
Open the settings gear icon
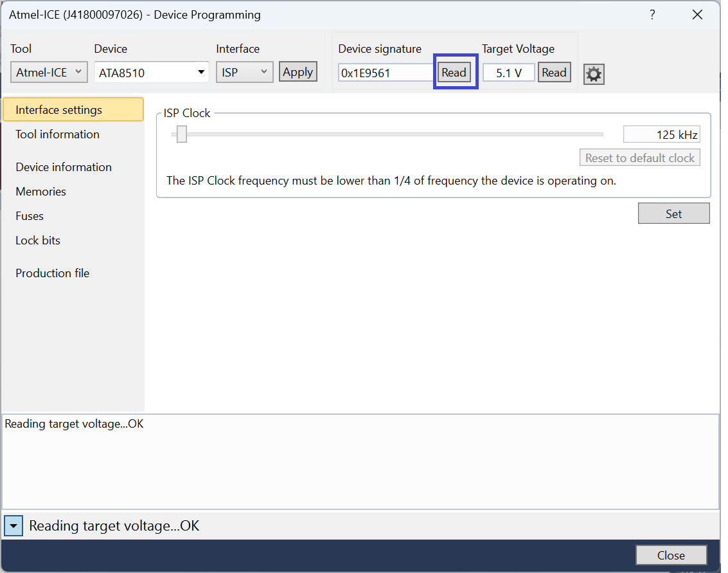tap(594, 74)
